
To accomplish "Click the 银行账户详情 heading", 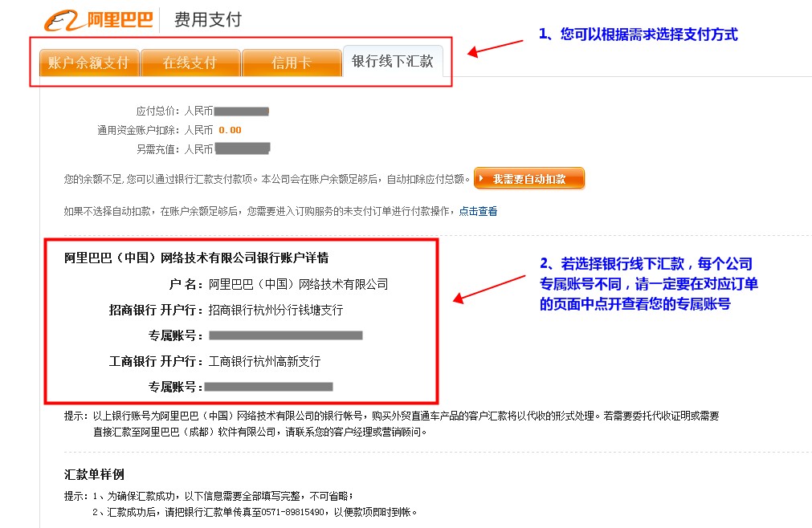I will coord(196,258).
